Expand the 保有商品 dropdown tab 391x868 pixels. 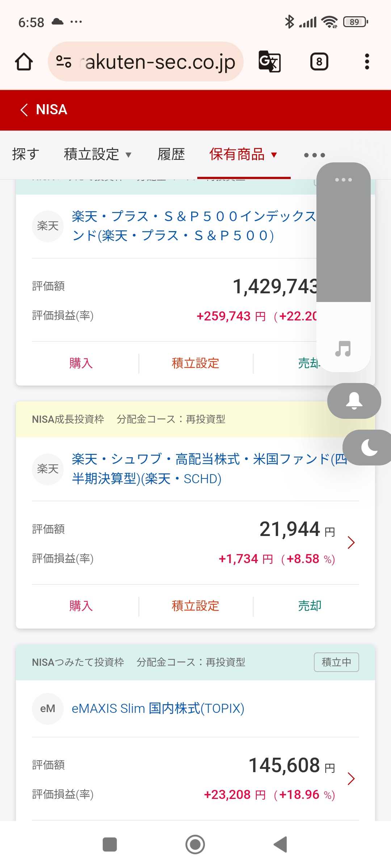(x=243, y=154)
